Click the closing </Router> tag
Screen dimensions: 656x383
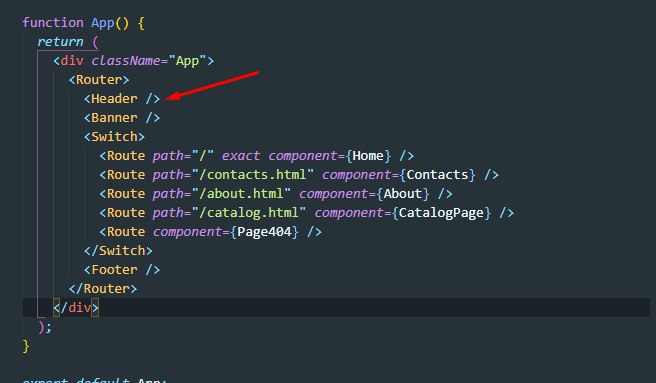click(x=103, y=289)
